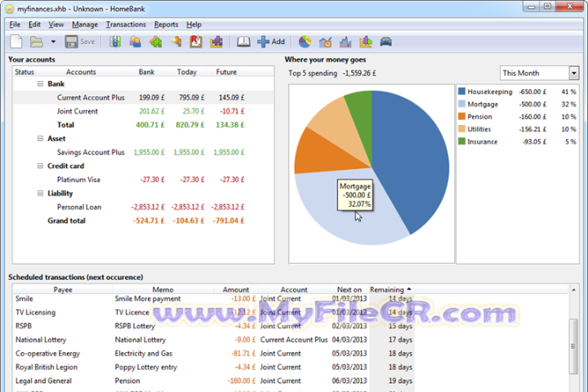The height and width of the screenshot is (392, 588).
Task: Open the payees manager icon
Action: (x=136, y=42)
